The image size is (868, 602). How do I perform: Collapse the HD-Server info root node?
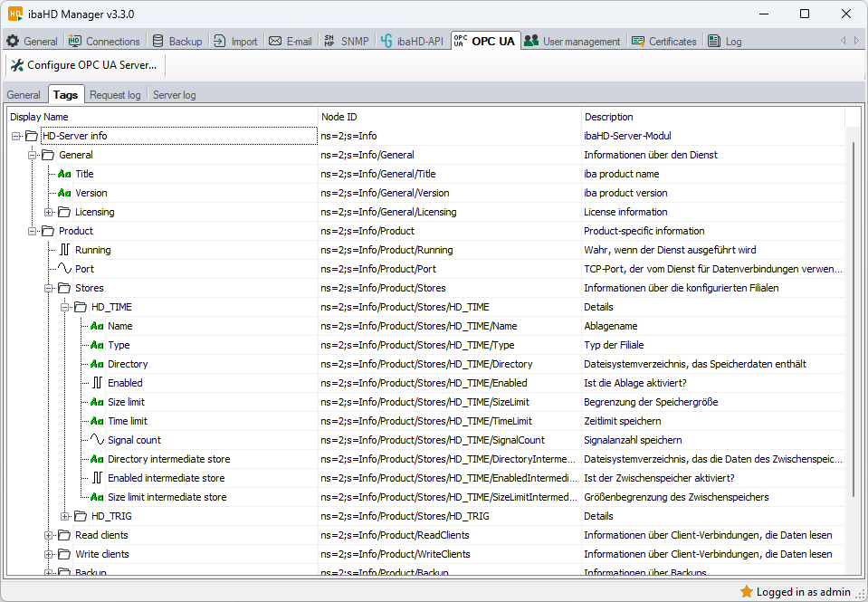16,136
